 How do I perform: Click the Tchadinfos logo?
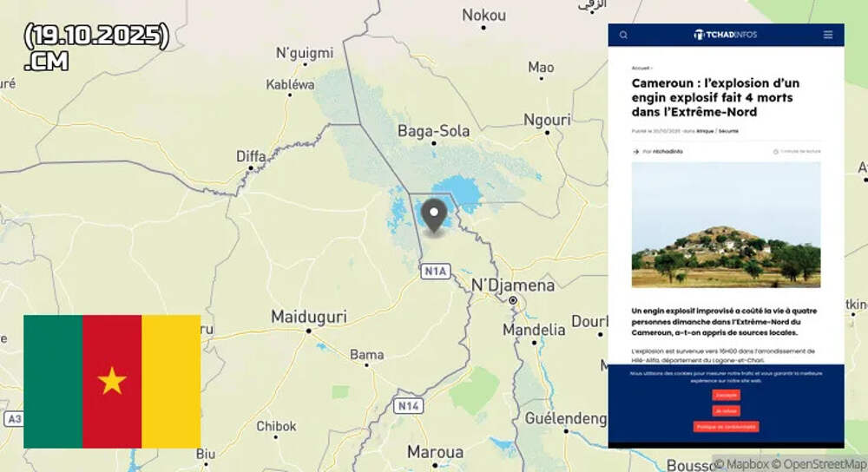[x=725, y=35]
